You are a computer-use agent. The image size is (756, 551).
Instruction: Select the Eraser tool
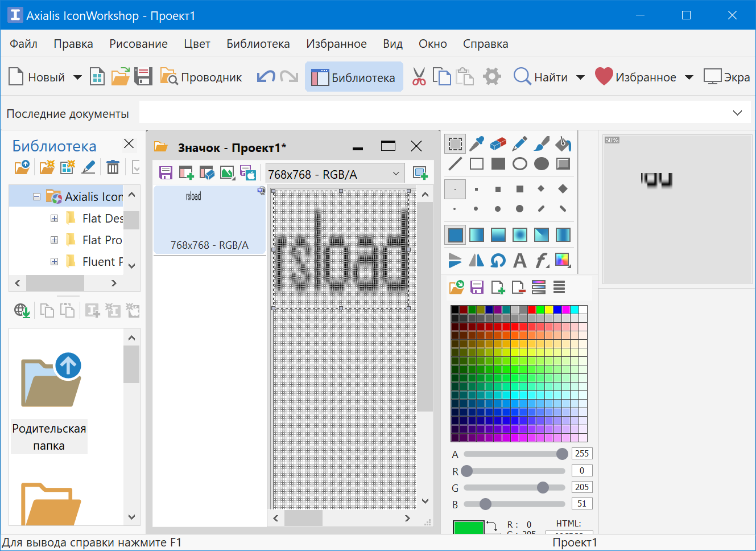click(498, 143)
